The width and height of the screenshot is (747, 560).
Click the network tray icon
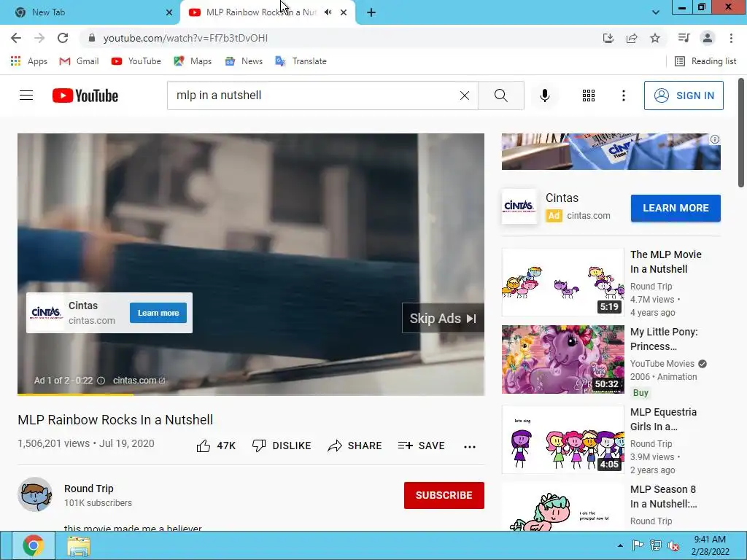[x=656, y=545]
